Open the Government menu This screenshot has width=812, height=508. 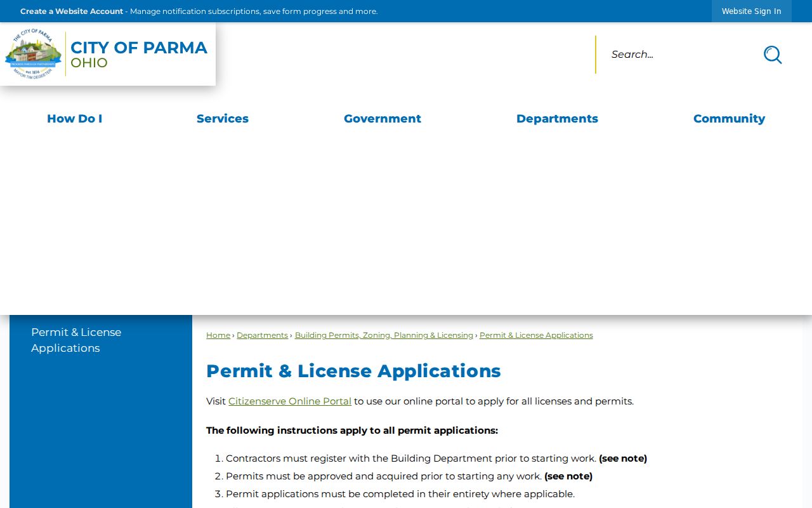(383, 118)
